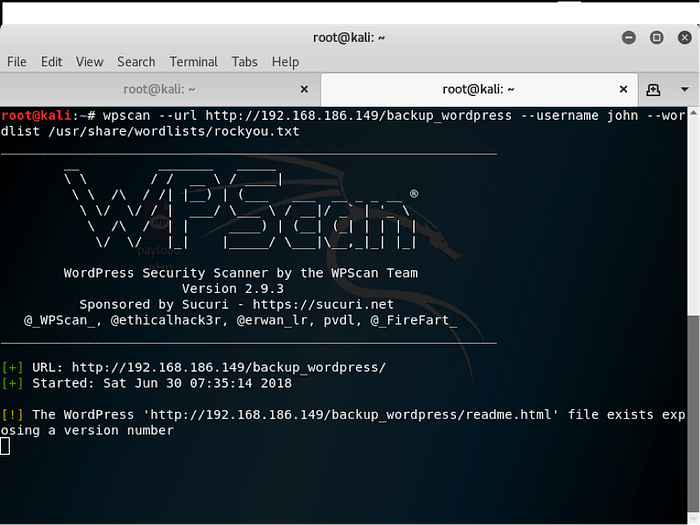Expand the tab list dropdown arrow

685,89
